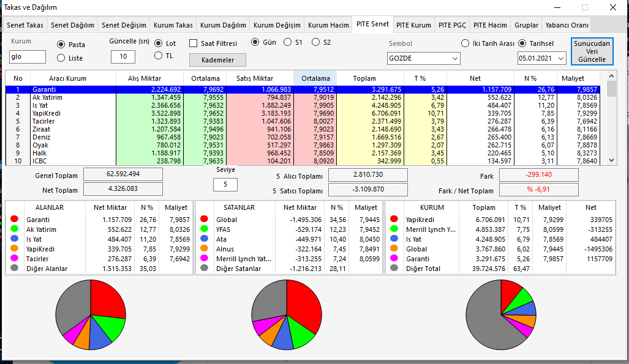Select the Deniz row in table

pos(303,137)
